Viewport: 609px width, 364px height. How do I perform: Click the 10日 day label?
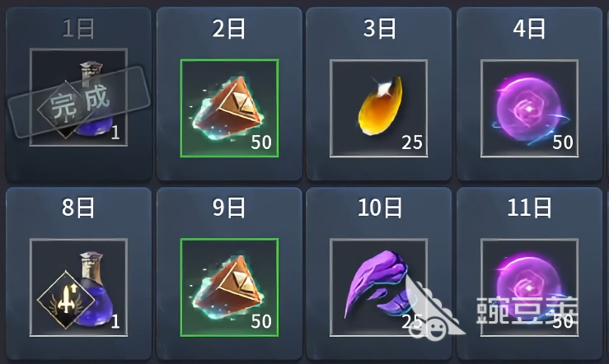[379, 208]
